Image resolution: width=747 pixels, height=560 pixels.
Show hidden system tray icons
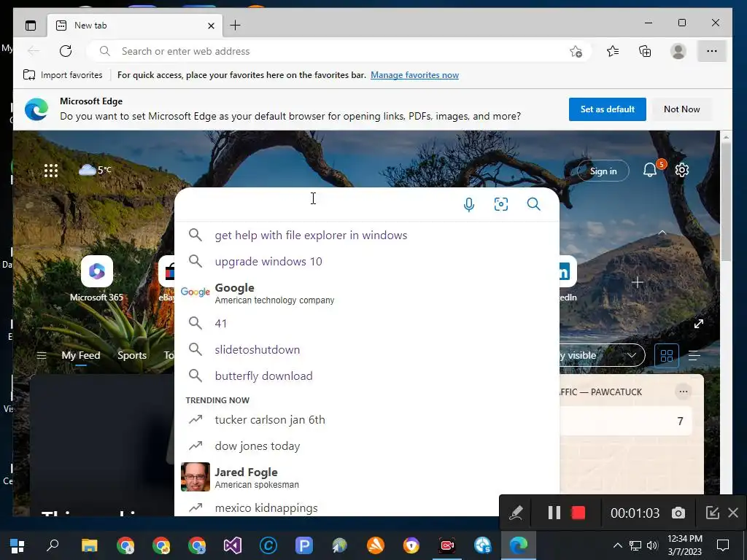coord(617,545)
